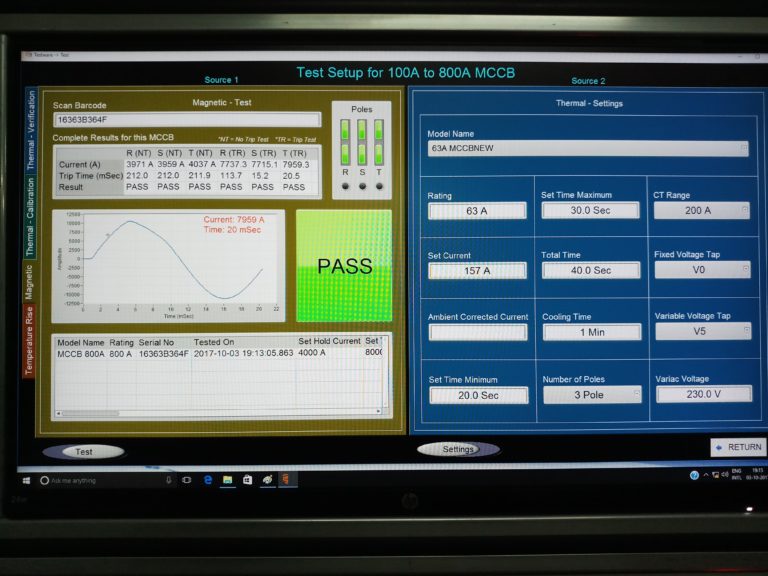768x576 pixels.
Task: Toggle the R pole lower green indicator
Action: [x=345, y=154]
